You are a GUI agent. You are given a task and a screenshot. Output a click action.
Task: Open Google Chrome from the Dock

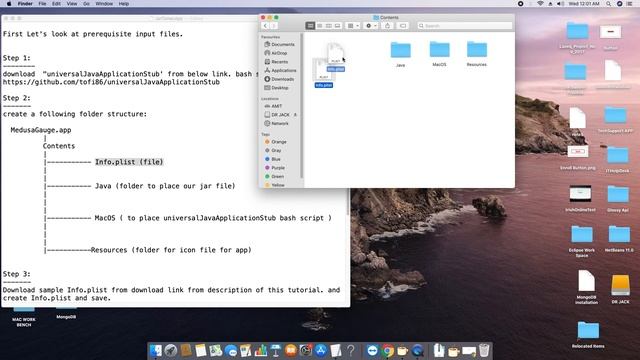click(387, 351)
